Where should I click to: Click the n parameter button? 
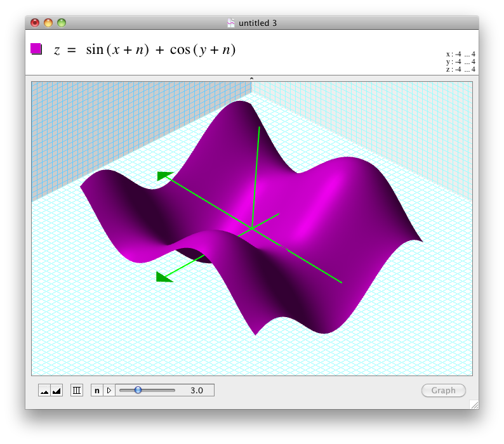click(x=97, y=390)
